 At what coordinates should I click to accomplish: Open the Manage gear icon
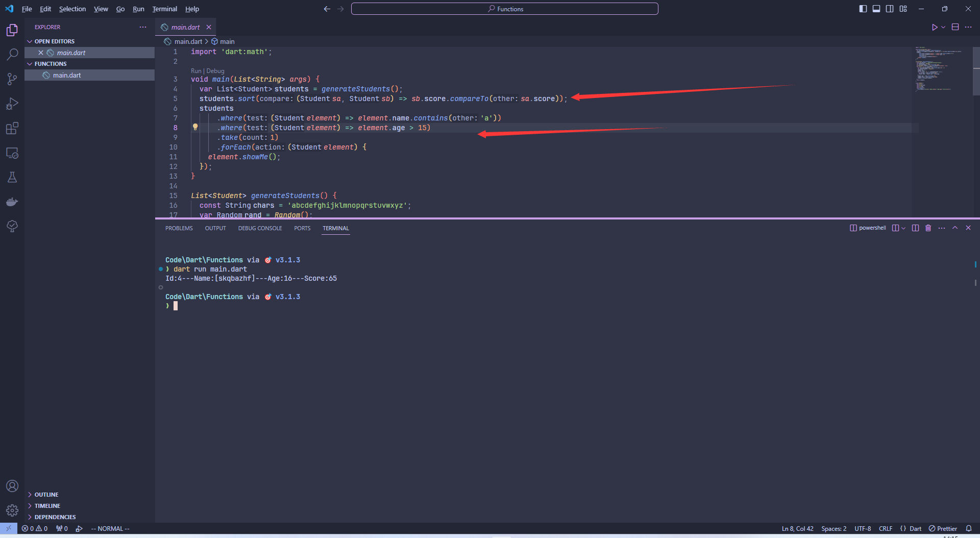(12, 510)
